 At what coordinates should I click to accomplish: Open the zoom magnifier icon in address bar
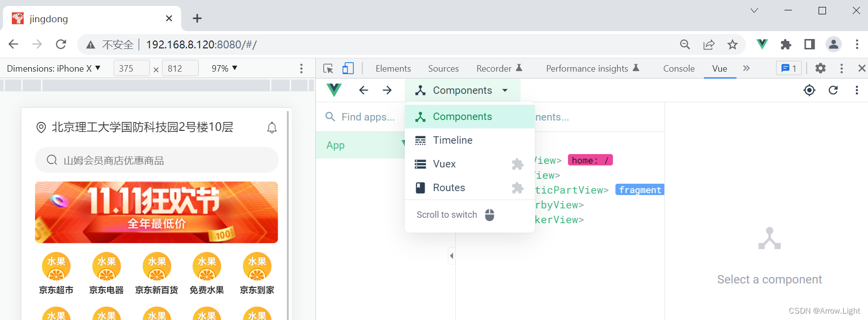[x=685, y=44]
